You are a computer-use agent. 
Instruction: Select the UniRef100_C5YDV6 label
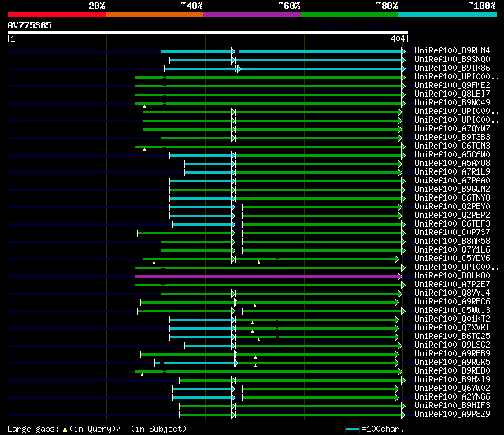click(x=452, y=259)
